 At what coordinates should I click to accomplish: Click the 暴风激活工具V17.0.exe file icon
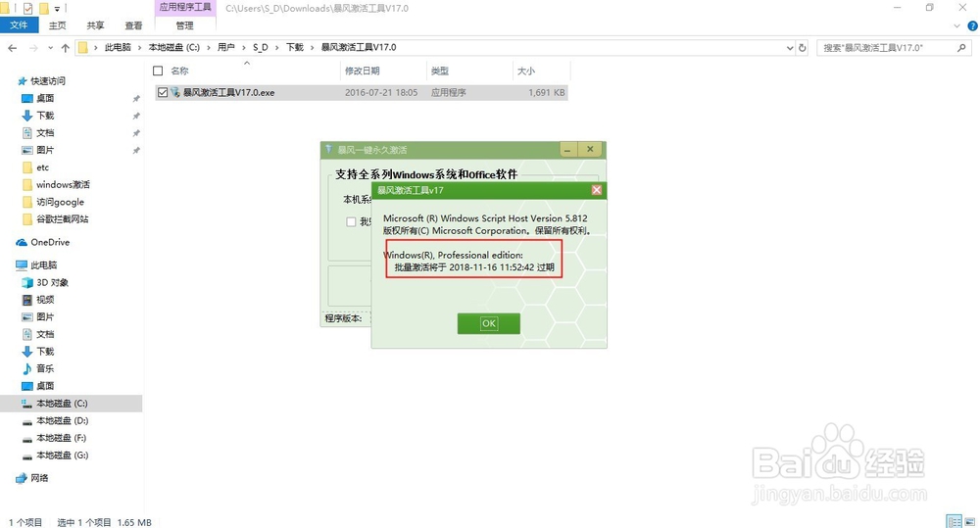tap(175, 92)
